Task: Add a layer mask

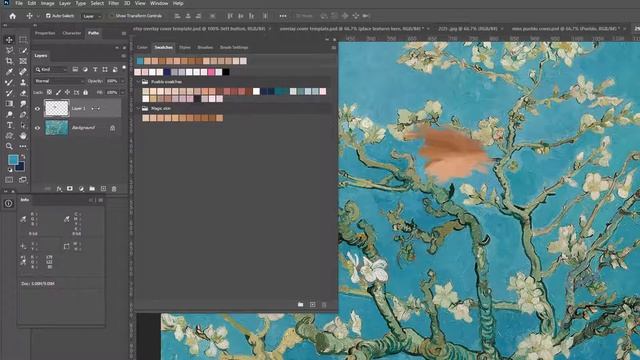Action: [70, 189]
